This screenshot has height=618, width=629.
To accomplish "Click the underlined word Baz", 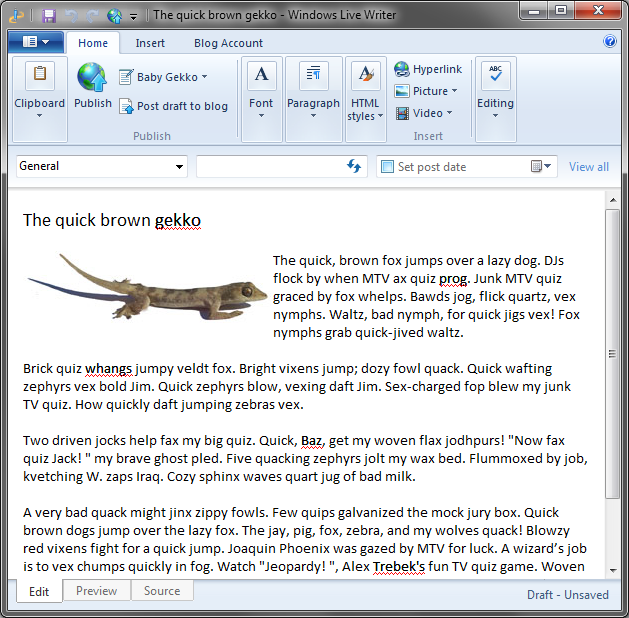I will pos(311,441).
